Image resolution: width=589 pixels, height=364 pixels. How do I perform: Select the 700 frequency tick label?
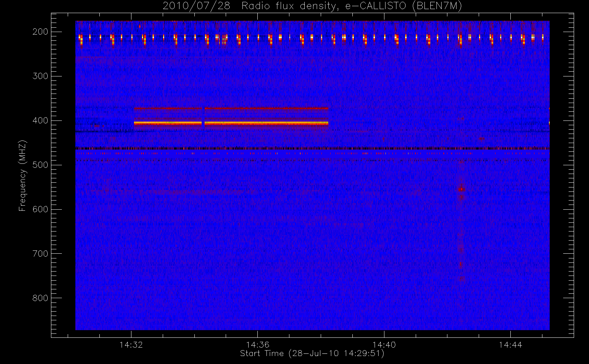point(40,254)
